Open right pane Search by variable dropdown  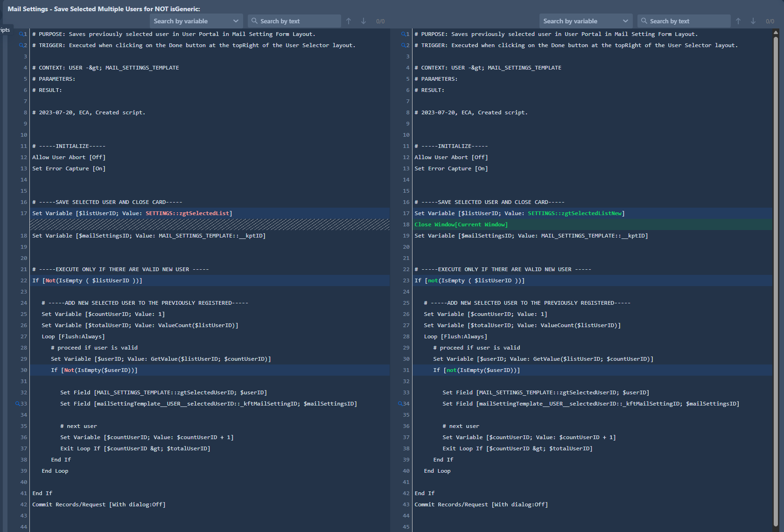(x=586, y=21)
